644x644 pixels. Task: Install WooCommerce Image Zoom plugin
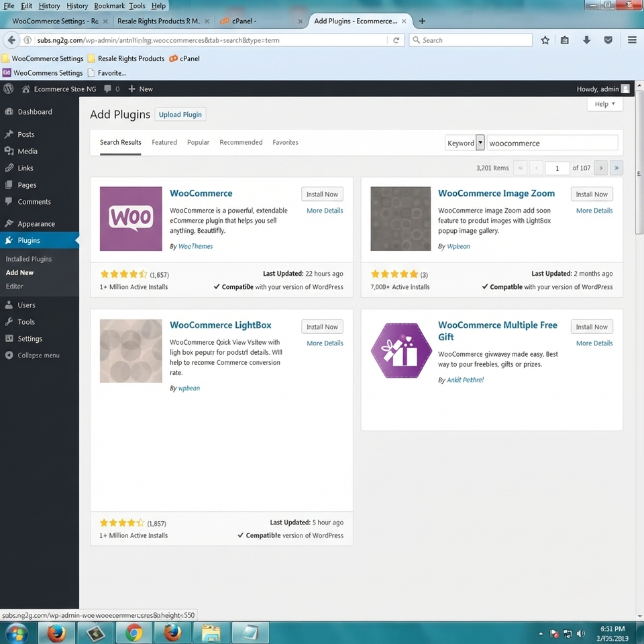coord(592,195)
